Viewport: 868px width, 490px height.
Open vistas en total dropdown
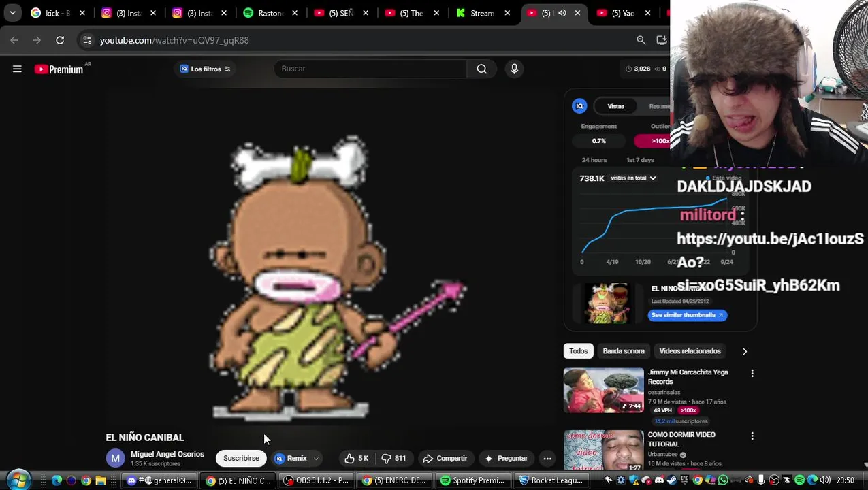(x=633, y=178)
